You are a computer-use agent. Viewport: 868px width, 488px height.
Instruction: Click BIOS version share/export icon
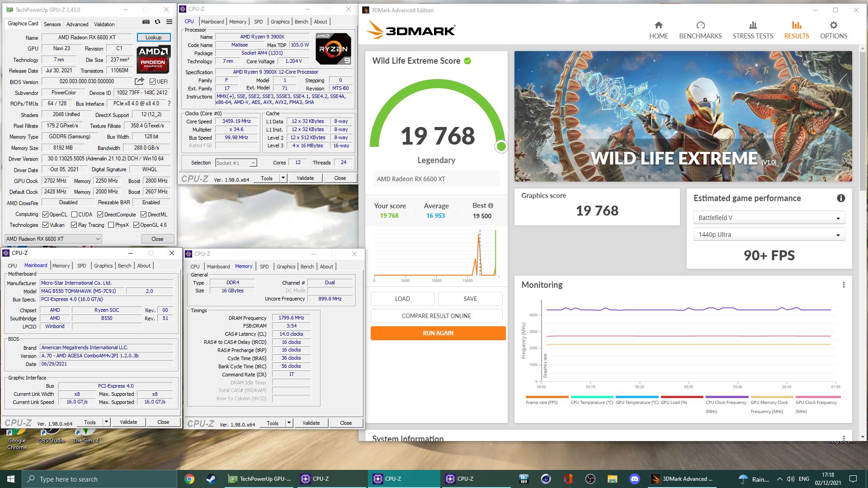coord(139,81)
